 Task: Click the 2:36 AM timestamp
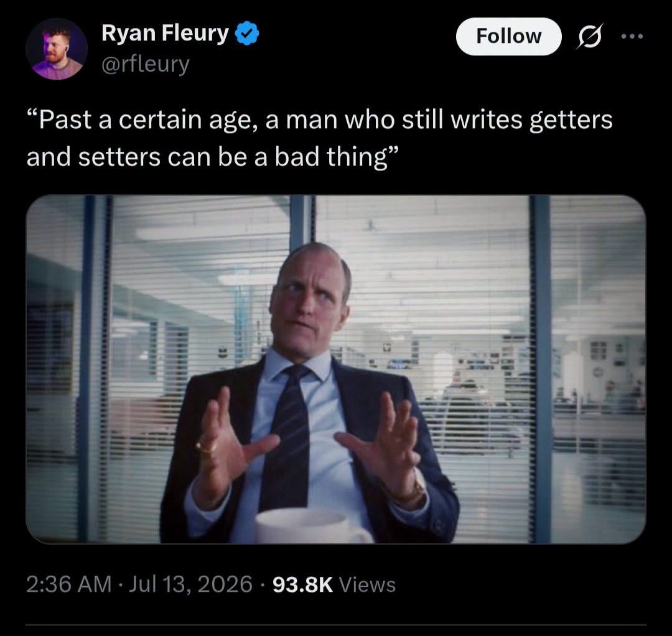(x=68, y=584)
